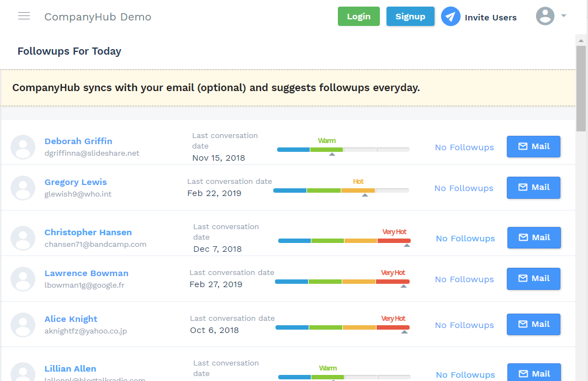The image size is (588, 381).
Task: Click No Followups for Gregory Lewis
Action: point(463,188)
